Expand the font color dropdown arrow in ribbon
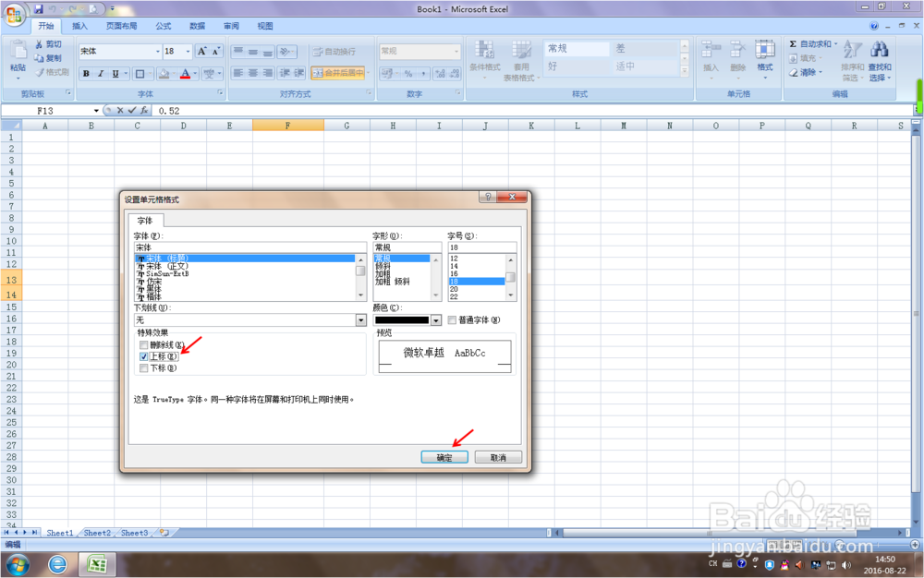The height and width of the screenshot is (578, 924). click(x=195, y=74)
